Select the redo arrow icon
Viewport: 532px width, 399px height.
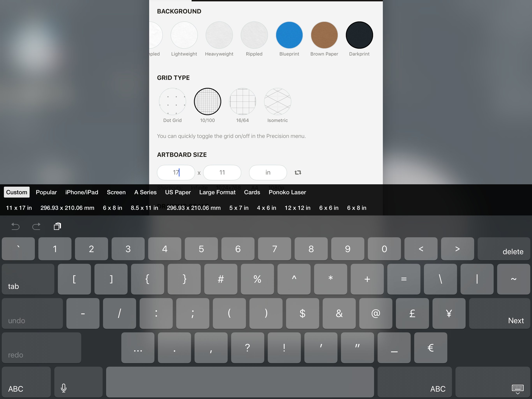point(37,226)
